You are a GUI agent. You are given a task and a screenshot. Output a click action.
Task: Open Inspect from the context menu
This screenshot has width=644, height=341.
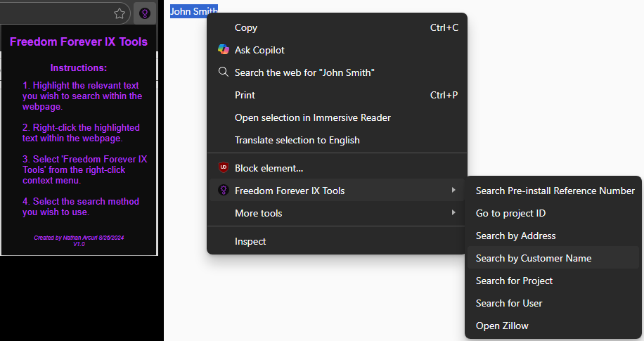(250, 241)
